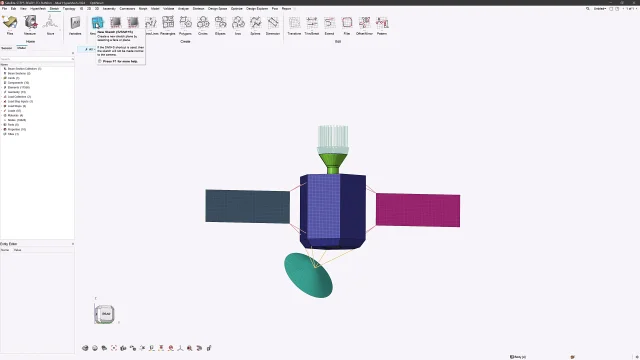Select the Measure tool
The height and width of the screenshot is (360, 640).
tap(30, 25)
